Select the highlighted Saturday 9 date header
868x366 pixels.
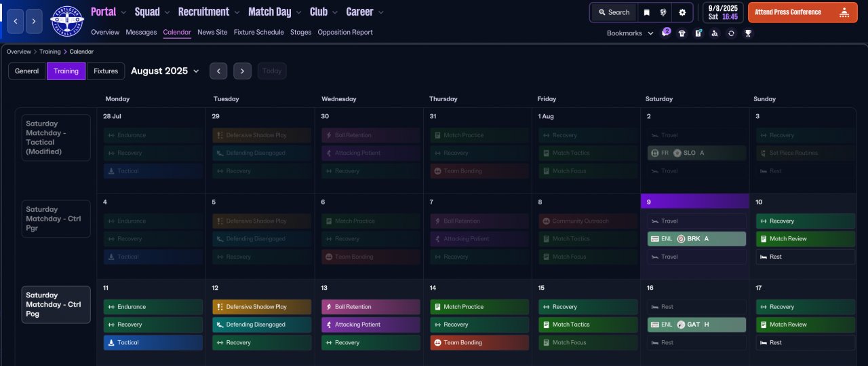[695, 202]
